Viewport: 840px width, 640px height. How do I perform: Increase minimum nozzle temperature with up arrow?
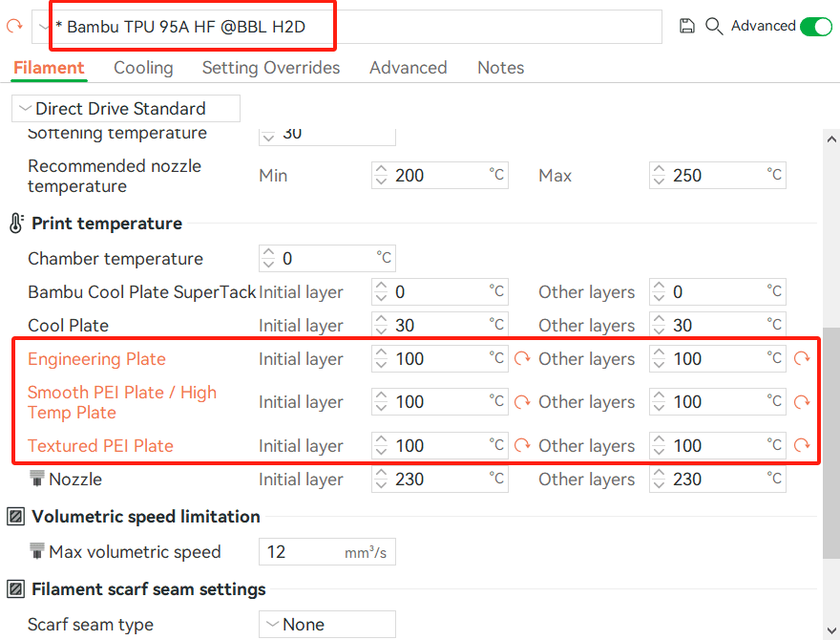coord(381,169)
